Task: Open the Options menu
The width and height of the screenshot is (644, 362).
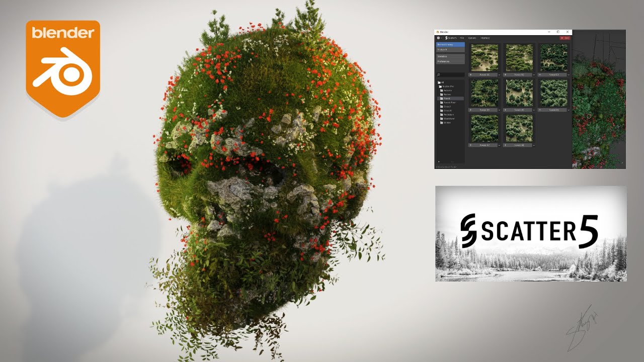Action: pyautogui.click(x=472, y=38)
